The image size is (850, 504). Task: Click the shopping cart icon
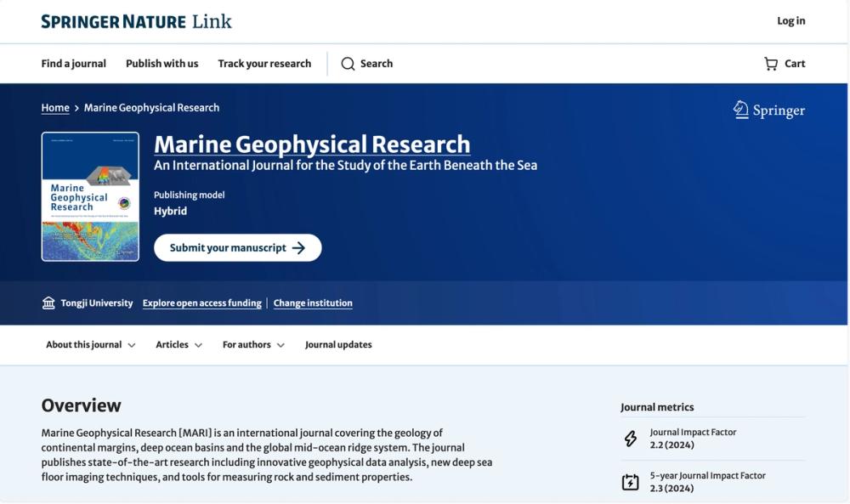click(x=771, y=64)
